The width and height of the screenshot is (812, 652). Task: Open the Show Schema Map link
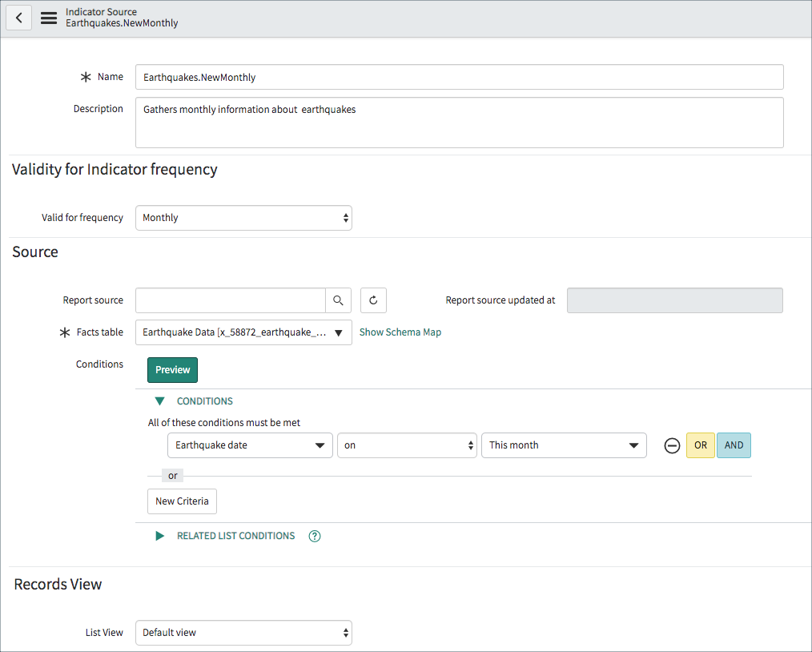click(400, 332)
